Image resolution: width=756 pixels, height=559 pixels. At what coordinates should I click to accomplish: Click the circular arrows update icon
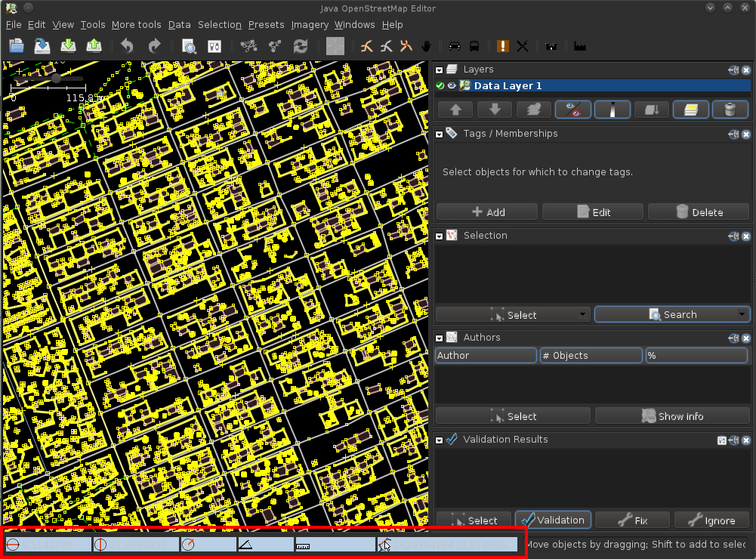click(301, 46)
